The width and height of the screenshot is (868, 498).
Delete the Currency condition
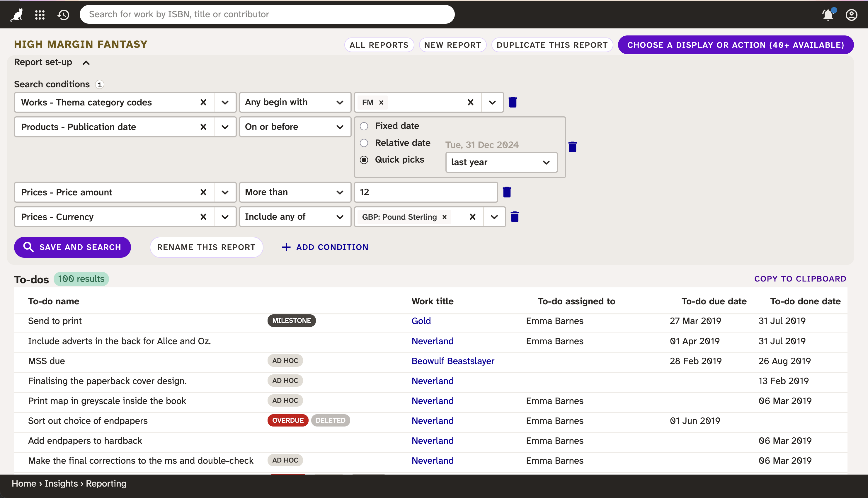515,217
